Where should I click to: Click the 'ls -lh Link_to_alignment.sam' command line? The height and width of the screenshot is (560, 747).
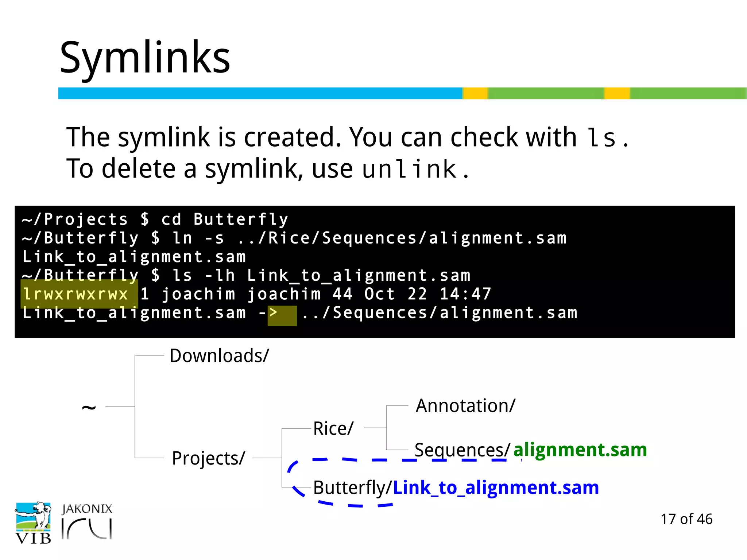click(246, 275)
